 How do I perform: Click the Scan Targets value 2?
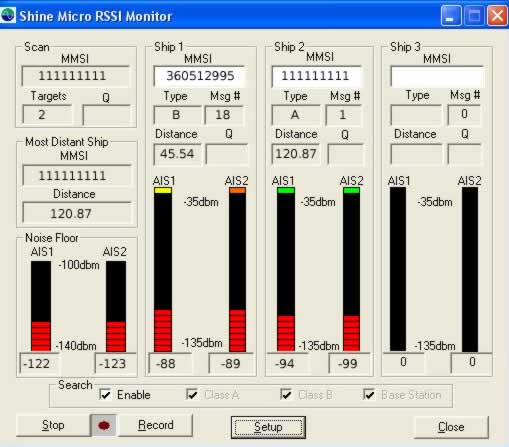pyautogui.click(x=47, y=115)
